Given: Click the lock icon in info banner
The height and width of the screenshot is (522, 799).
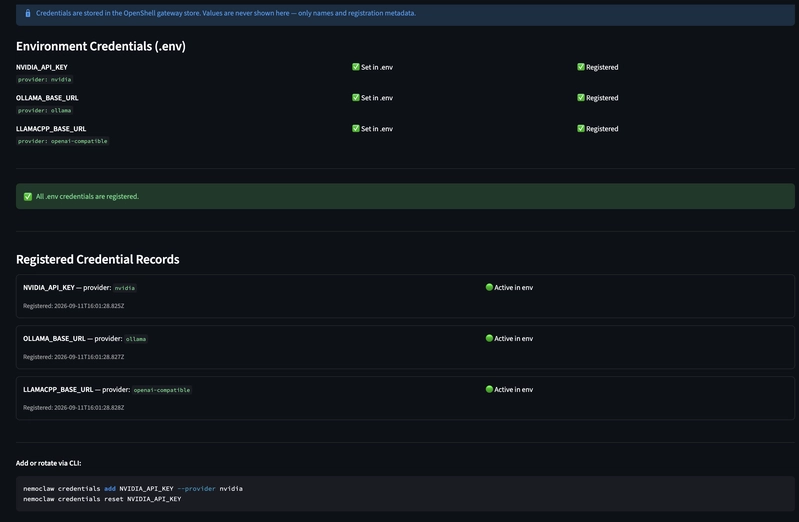Looking at the screenshot, I should [28, 13].
